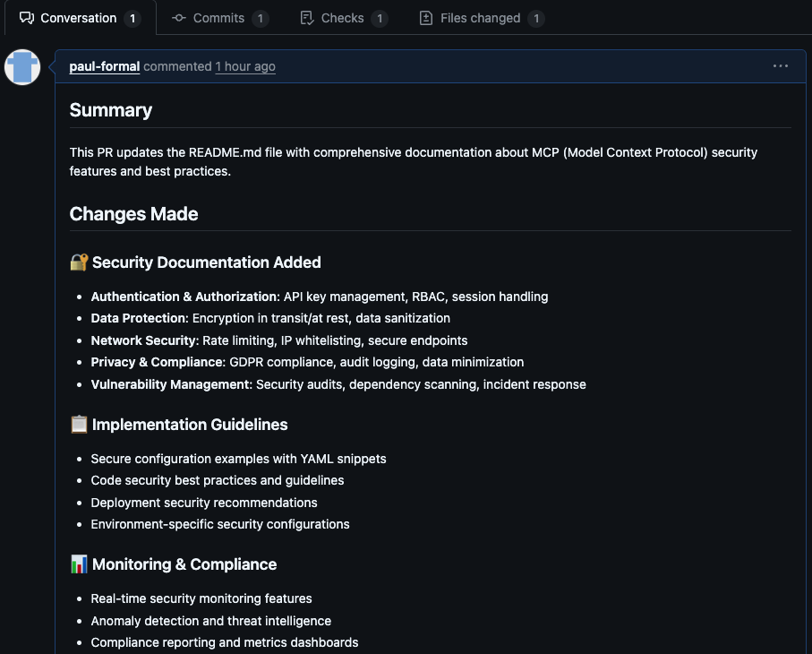The image size is (812, 654).
Task: Click the padlock emoji in Security Documentation heading
Action: [79, 262]
